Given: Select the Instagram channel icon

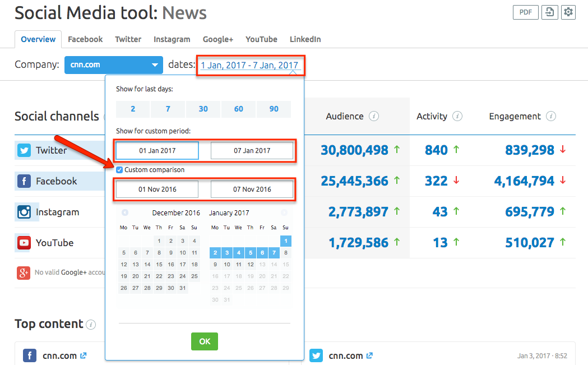Looking at the screenshot, I should tap(22, 212).
